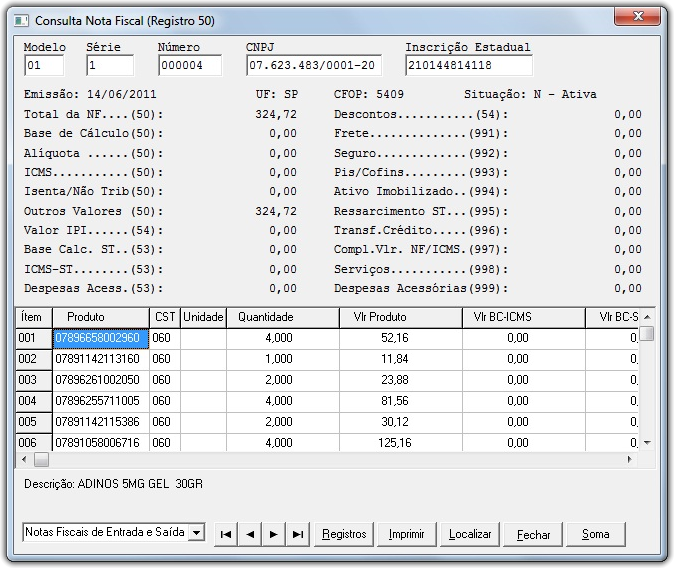Select row header 004

pos(34,401)
